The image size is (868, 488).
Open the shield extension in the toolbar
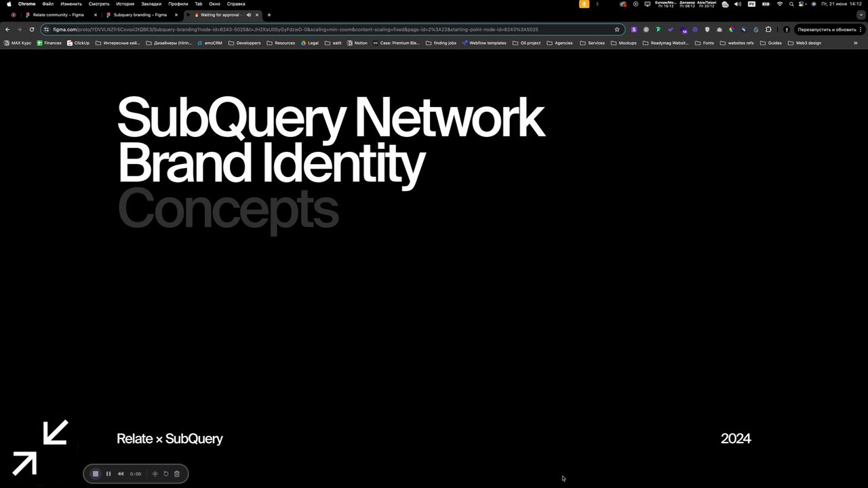pos(707,29)
